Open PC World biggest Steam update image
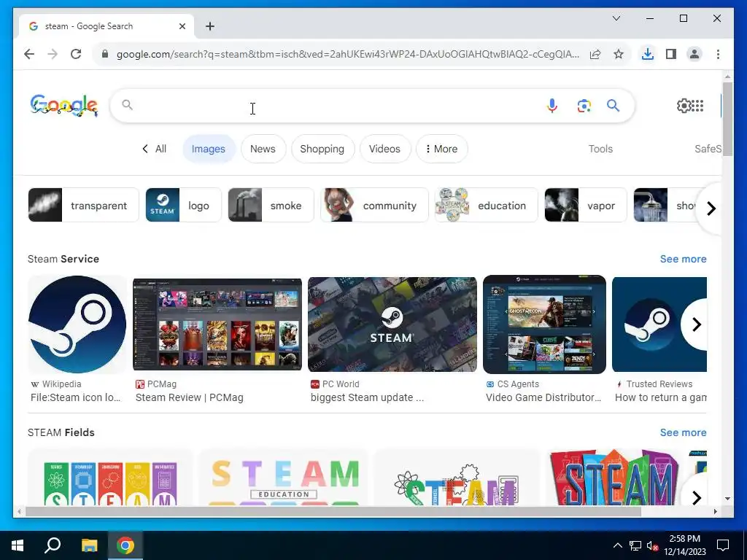Viewport: 747px width, 560px height. [392, 324]
